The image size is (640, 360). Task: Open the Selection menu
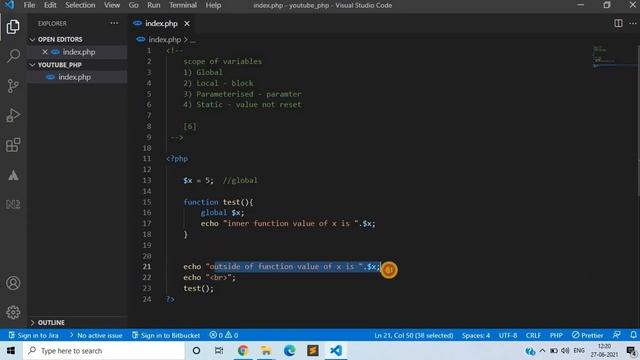click(x=80, y=5)
